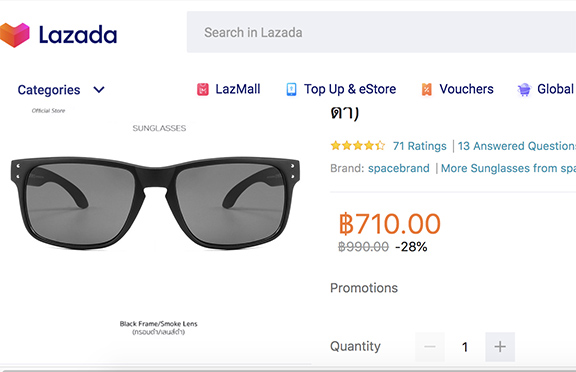Click the Global shopping cart icon
576x372 pixels.
click(x=524, y=89)
